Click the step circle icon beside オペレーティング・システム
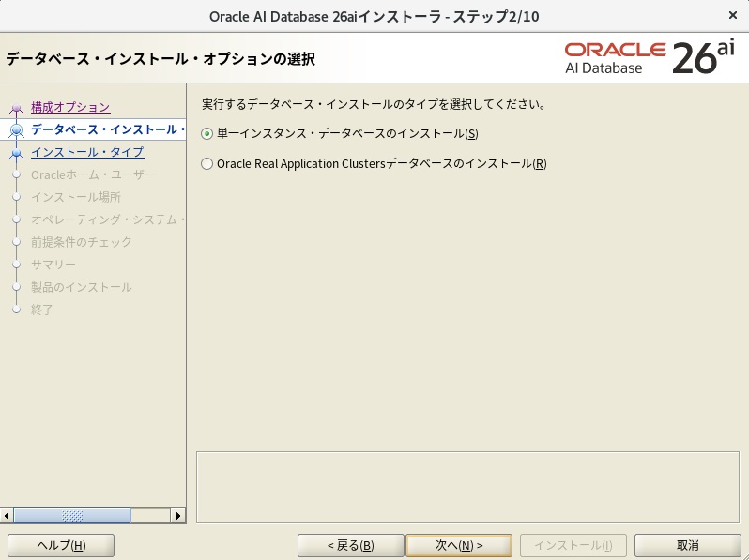Screen dimensions: 749x560 click(17, 219)
